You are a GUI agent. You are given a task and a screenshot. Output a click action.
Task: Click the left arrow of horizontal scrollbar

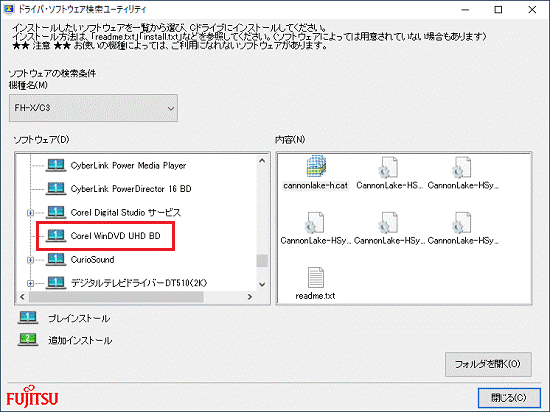point(22,297)
